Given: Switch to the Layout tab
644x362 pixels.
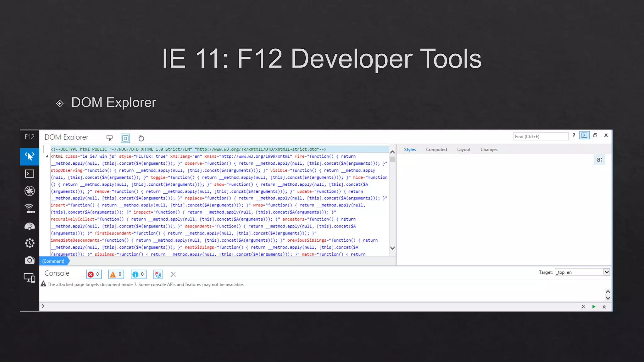Looking at the screenshot, I should click(464, 150).
